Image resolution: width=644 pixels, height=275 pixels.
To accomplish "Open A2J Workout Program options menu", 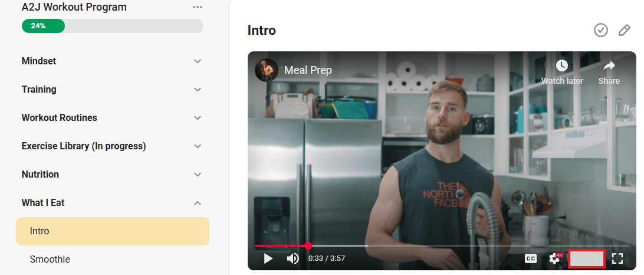I will point(198,7).
